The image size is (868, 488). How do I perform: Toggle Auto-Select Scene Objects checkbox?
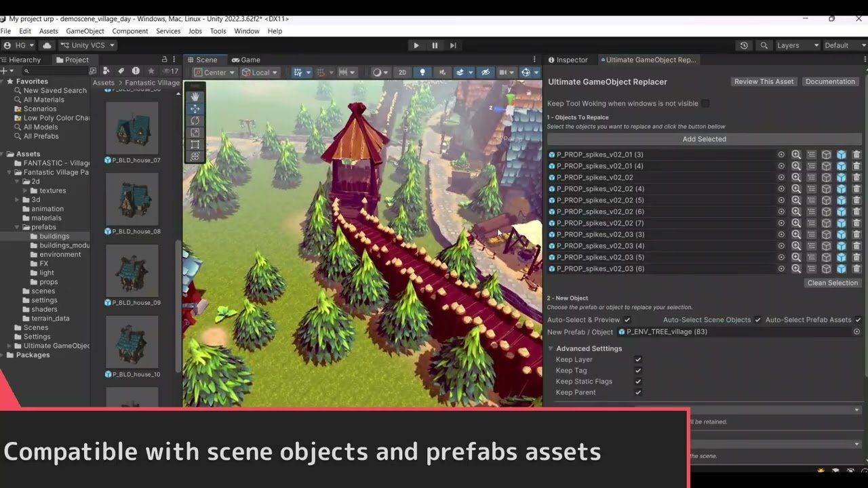(x=757, y=320)
